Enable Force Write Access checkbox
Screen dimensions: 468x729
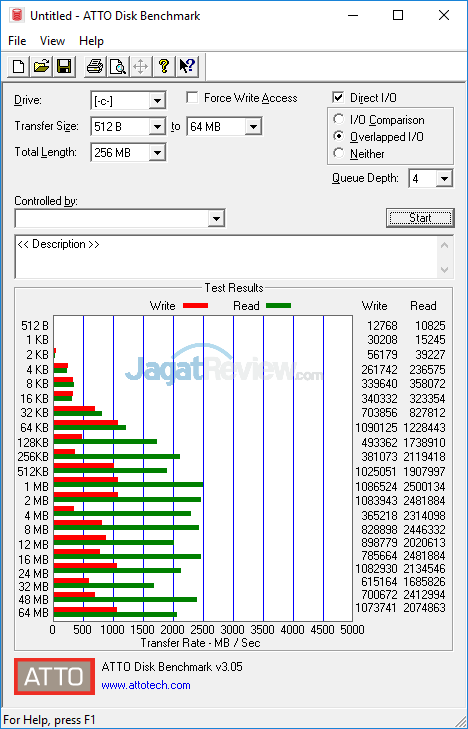(191, 98)
